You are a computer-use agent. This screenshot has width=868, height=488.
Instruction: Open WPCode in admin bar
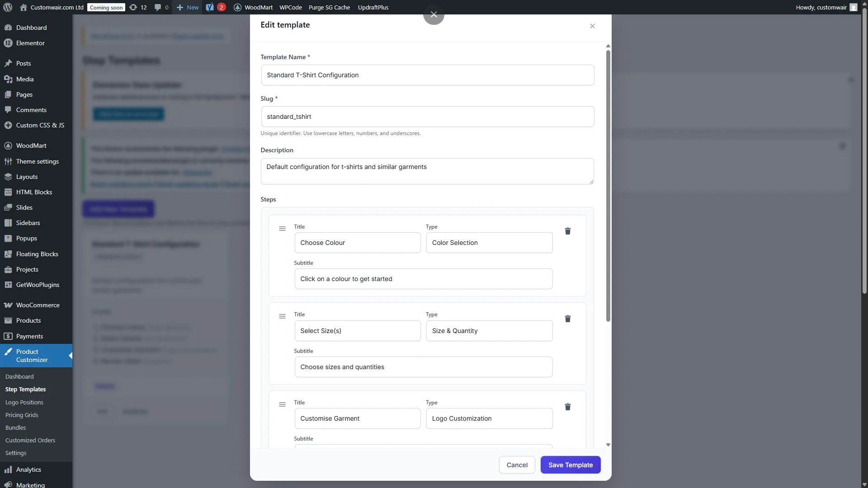pos(291,7)
